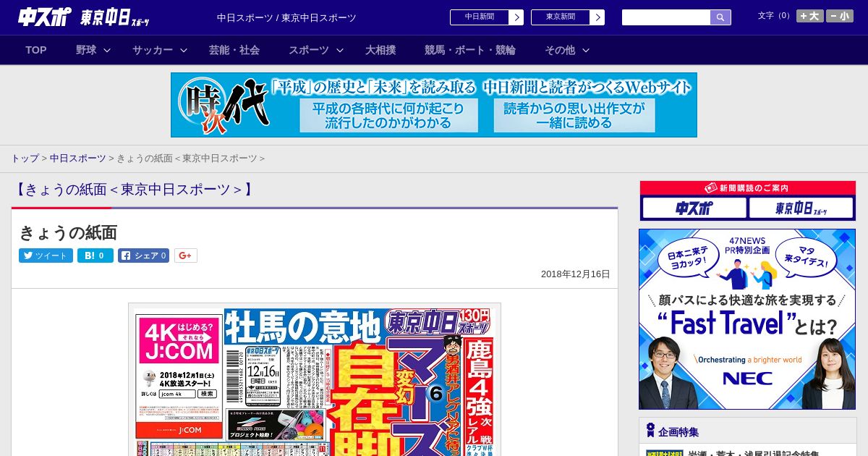
Task: Click 中スポ subscription button in sidebar
Action: pos(694,208)
